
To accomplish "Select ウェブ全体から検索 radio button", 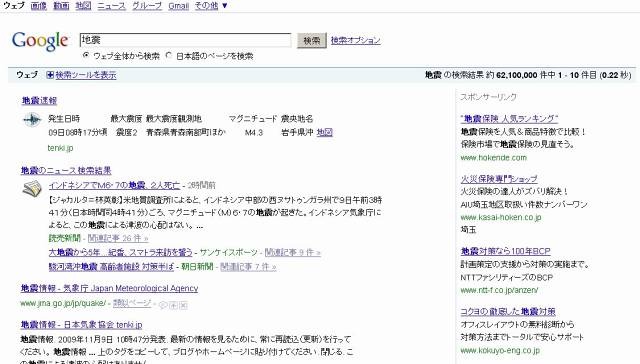I will [x=86, y=55].
